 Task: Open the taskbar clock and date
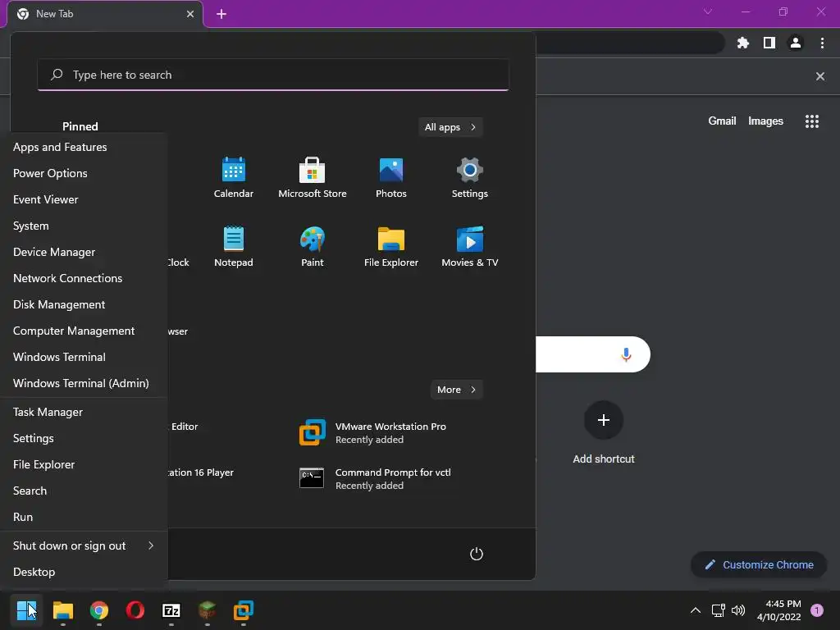coord(779,610)
